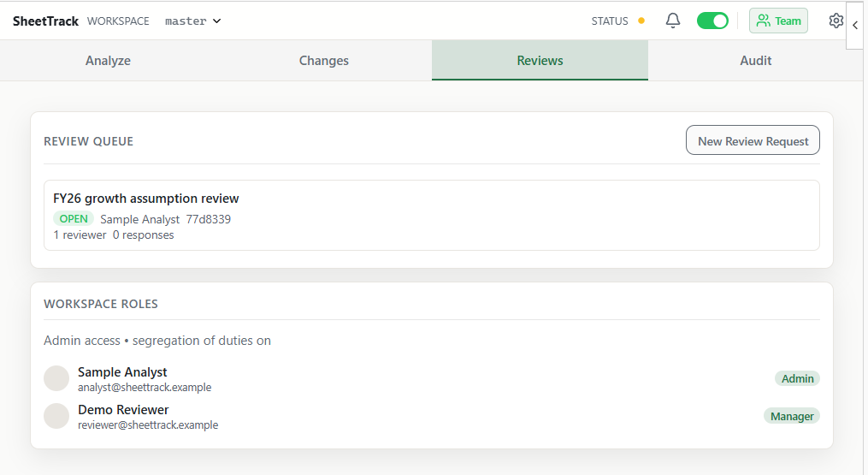The height and width of the screenshot is (475, 868).
Task: Select analyst@sheettrack.example email
Action: click(x=145, y=388)
